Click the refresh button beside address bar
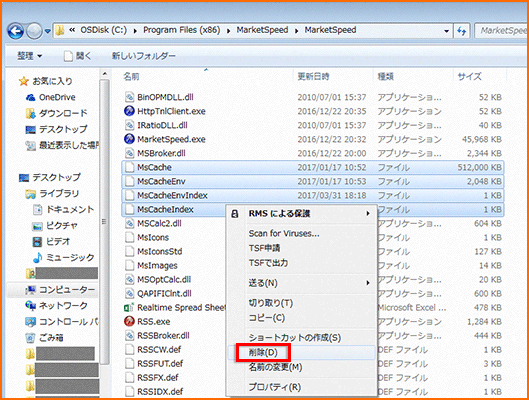Viewport: 529px width, 400px height. (x=462, y=31)
